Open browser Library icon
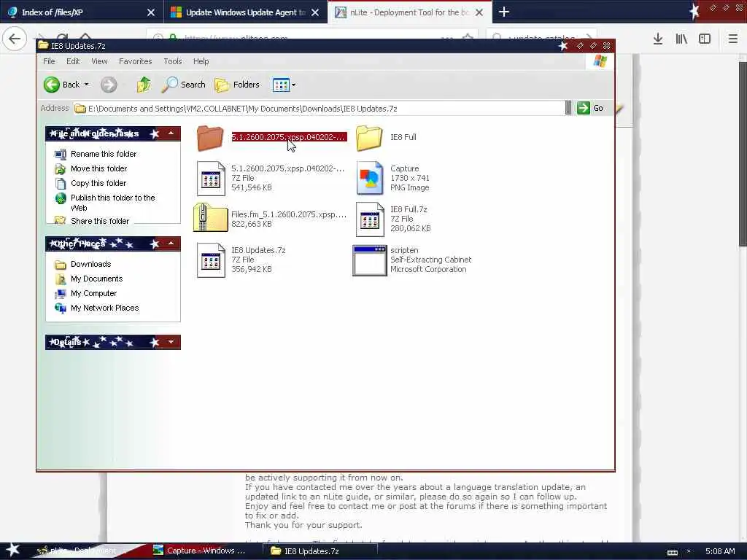 681,39
